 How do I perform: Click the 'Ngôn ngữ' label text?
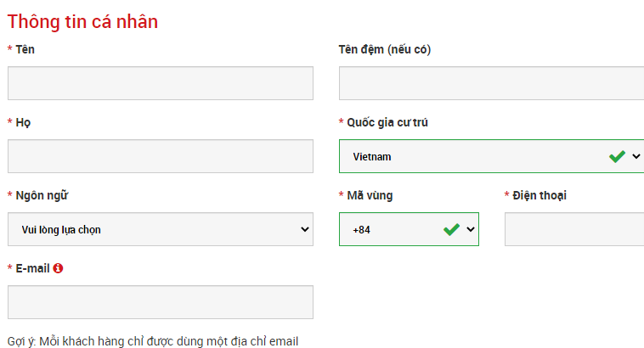42,195
